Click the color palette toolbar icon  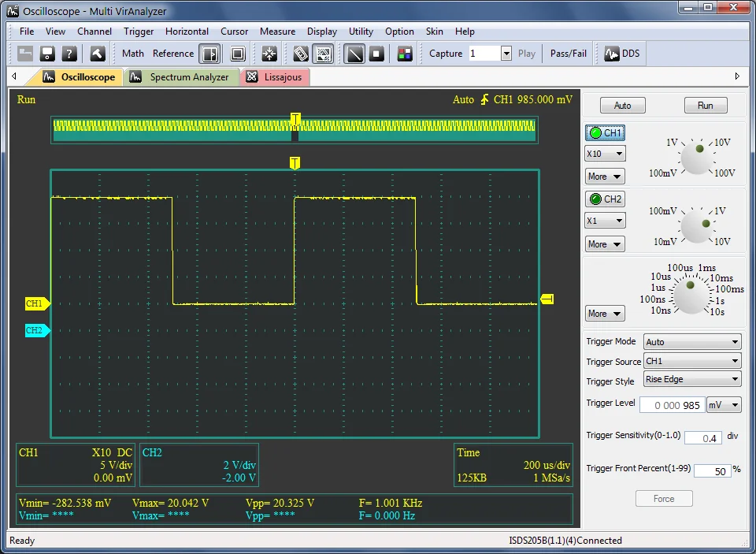[404, 54]
